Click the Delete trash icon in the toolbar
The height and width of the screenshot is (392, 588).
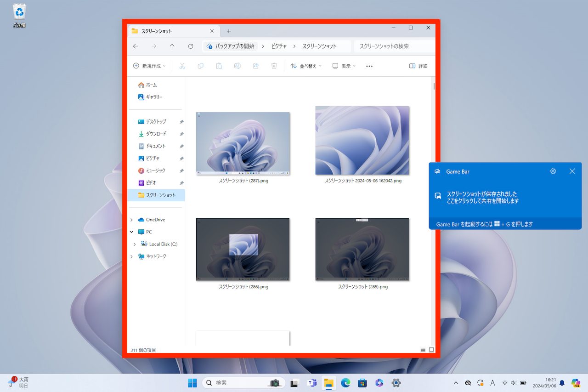pyautogui.click(x=274, y=66)
